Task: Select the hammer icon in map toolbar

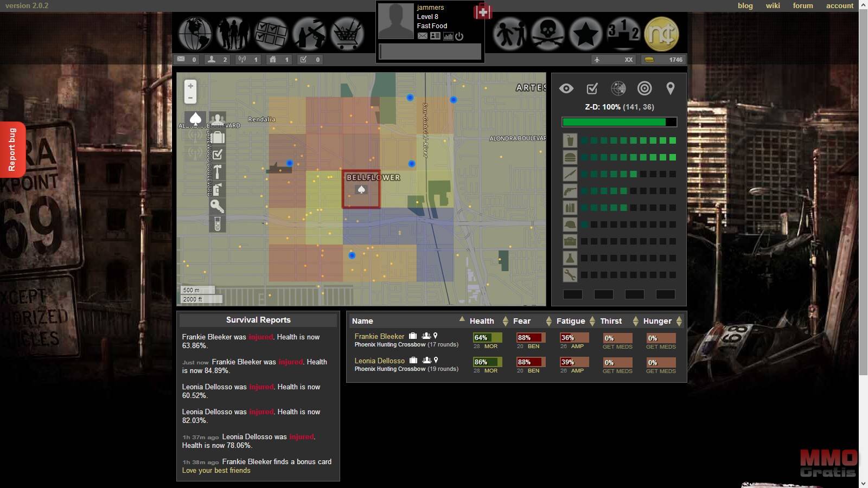Action: point(218,172)
